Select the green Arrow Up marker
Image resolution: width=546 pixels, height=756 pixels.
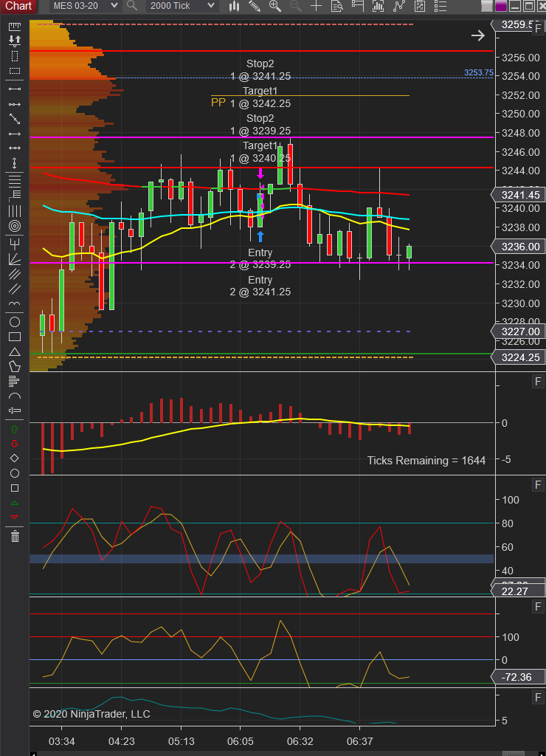point(15,429)
